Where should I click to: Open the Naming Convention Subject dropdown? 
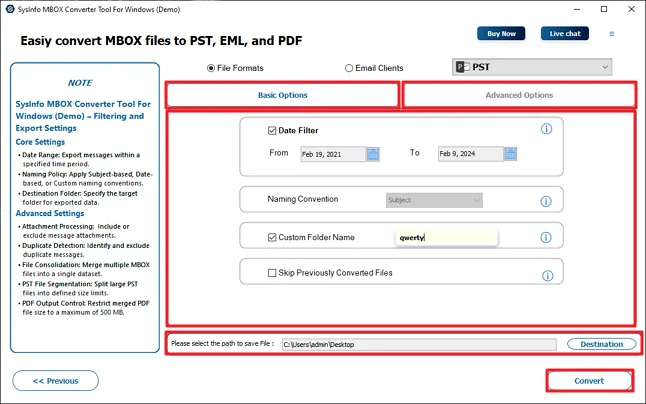[x=434, y=200]
